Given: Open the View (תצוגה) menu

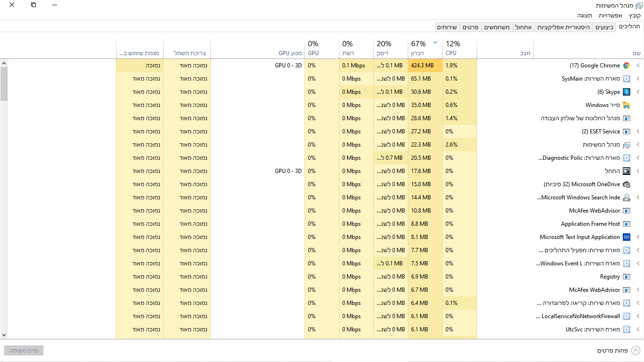Looking at the screenshot, I should pyautogui.click(x=585, y=16).
